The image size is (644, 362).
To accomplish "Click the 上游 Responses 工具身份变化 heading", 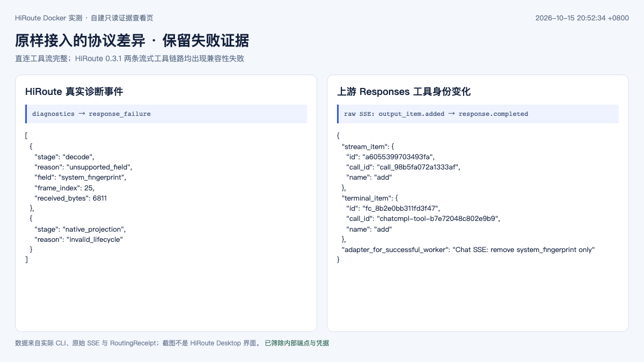I will tap(404, 92).
